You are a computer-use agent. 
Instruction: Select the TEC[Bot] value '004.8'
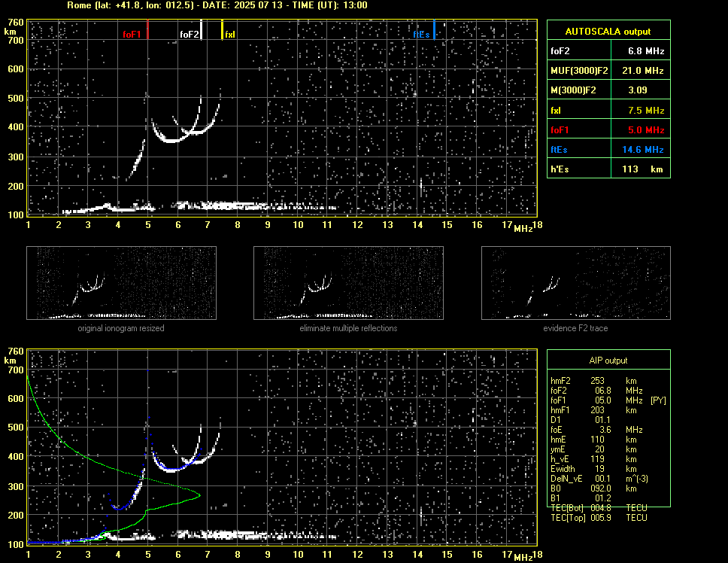[601, 508]
